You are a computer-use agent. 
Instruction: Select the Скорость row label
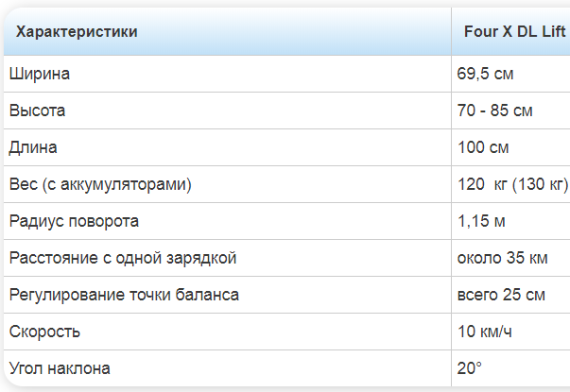pyautogui.click(x=44, y=332)
